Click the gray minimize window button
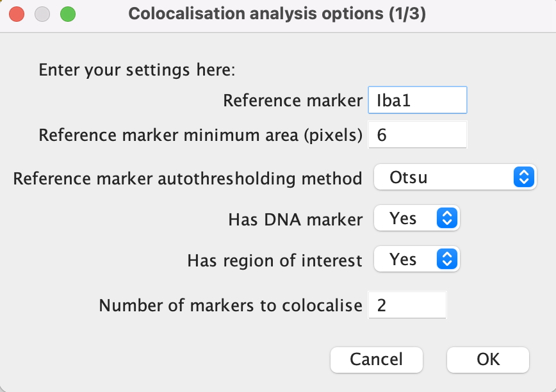Image resolution: width=556 pixels, height=392 pixels. tap(42, 15)
